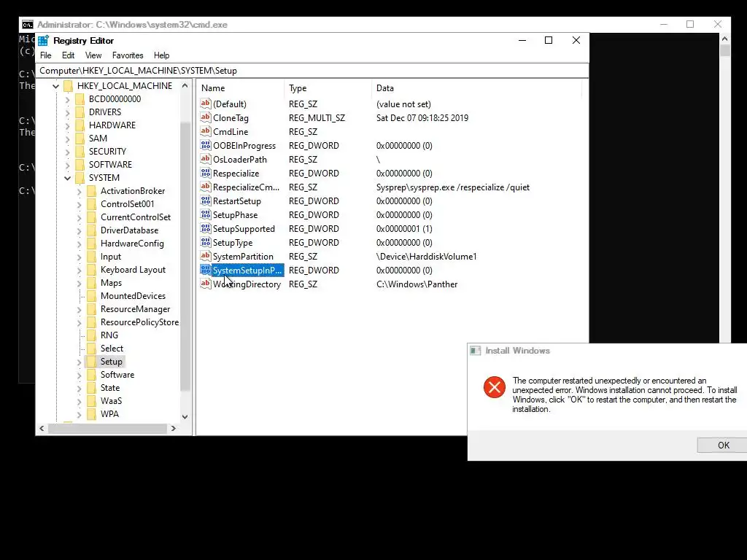The image size is (747, 560).
Task: Click the WorkingDirectory string icon
Action: pos(205,284)
